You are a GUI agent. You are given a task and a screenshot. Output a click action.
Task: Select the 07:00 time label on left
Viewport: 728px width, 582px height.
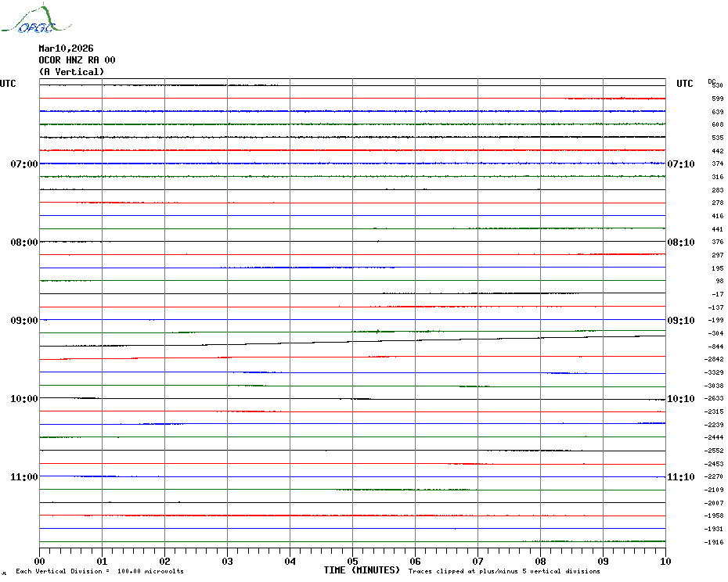(x=24, y=164)
